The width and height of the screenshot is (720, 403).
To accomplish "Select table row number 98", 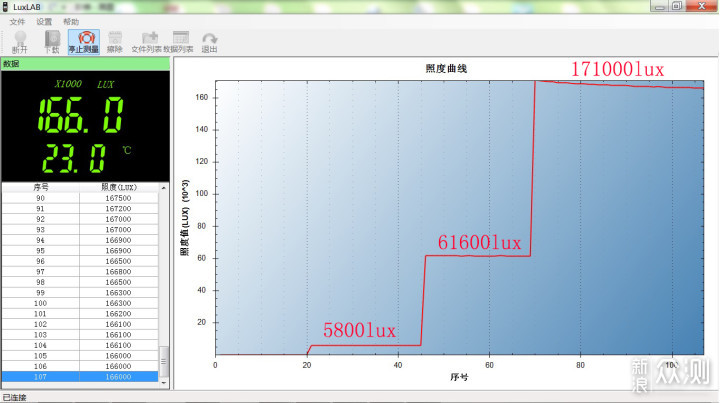I will pos(80,282).
